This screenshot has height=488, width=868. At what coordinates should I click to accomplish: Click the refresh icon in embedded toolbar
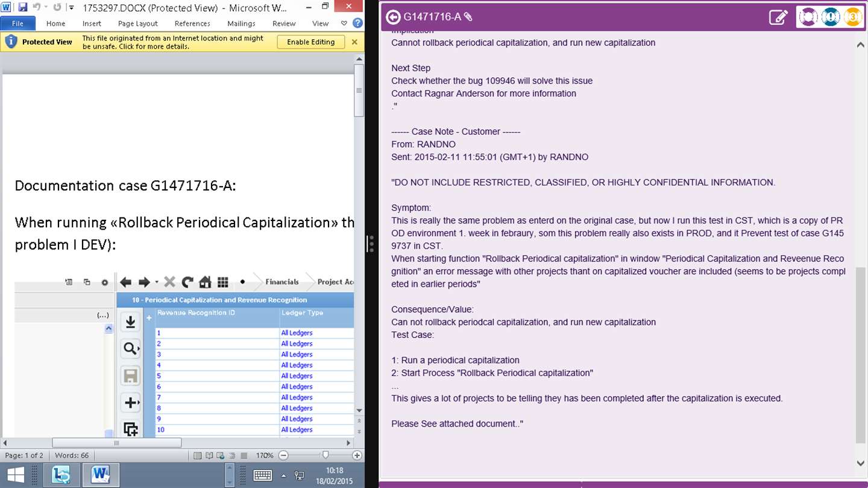click(187, 282)
